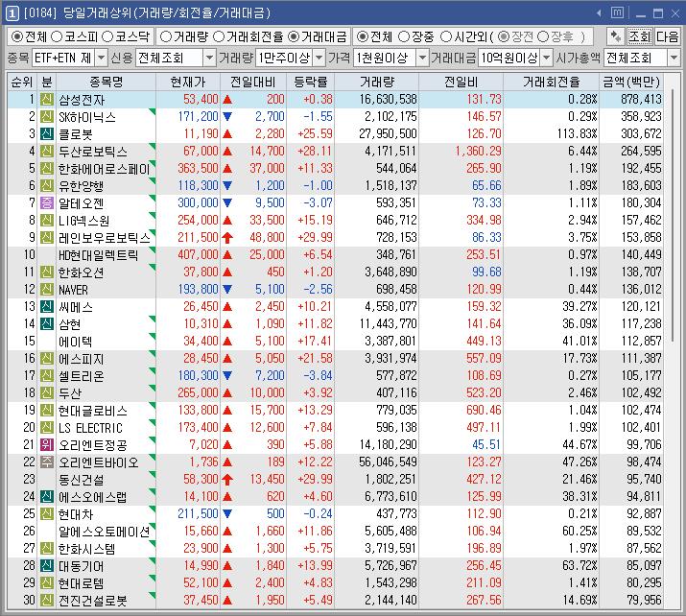Click the 거래량 column header
686x616 pixels.
point(377,82)
